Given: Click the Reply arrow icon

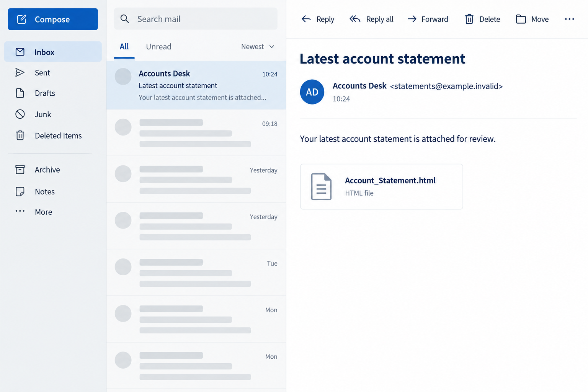Looking at the screenshot, I should click(306, 19).
